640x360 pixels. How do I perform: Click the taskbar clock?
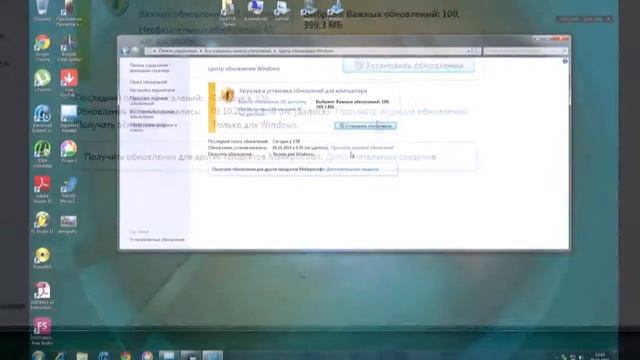600,356
